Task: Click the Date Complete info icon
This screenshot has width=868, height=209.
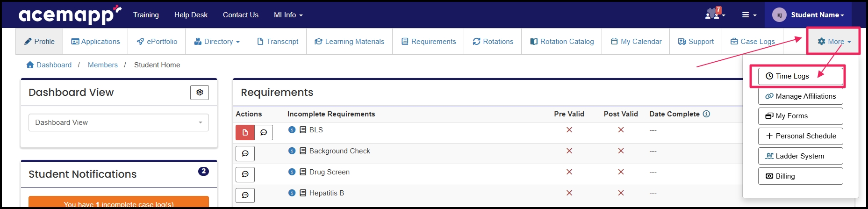Action: pyautogui.click(x=706, y=114)
